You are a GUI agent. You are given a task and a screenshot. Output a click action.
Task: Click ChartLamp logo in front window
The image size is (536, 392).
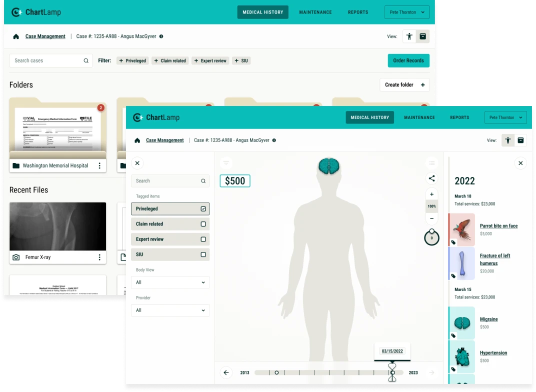point(156,117)
